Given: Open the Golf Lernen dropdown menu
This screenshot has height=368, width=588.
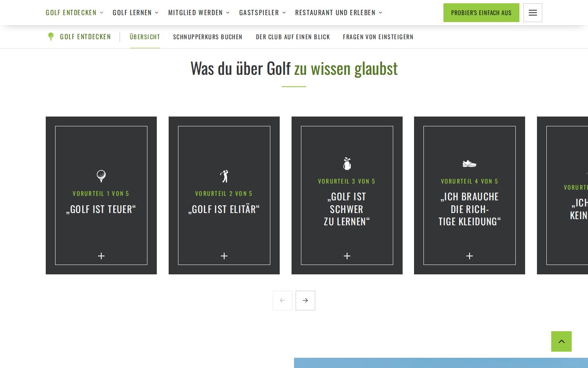Looking at the screenshot, I should 136,13.
